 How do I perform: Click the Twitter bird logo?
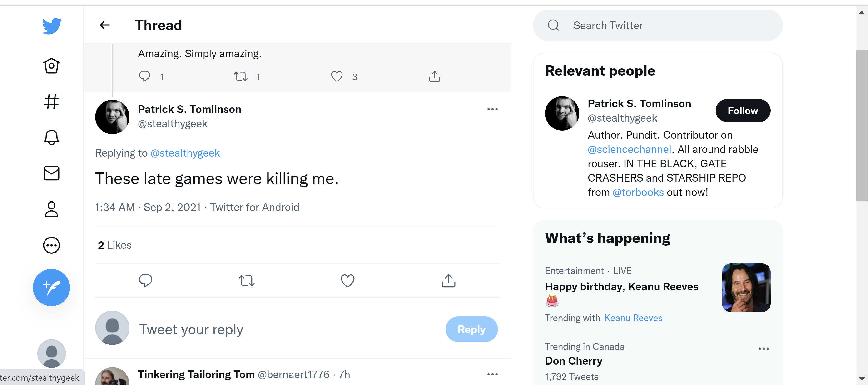tap(52, 26)
